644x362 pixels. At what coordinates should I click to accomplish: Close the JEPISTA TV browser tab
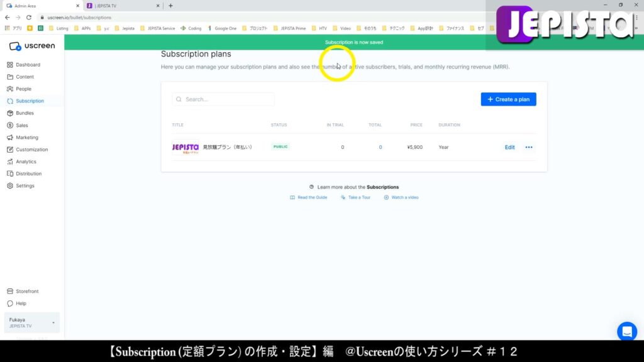pos(158,6)
